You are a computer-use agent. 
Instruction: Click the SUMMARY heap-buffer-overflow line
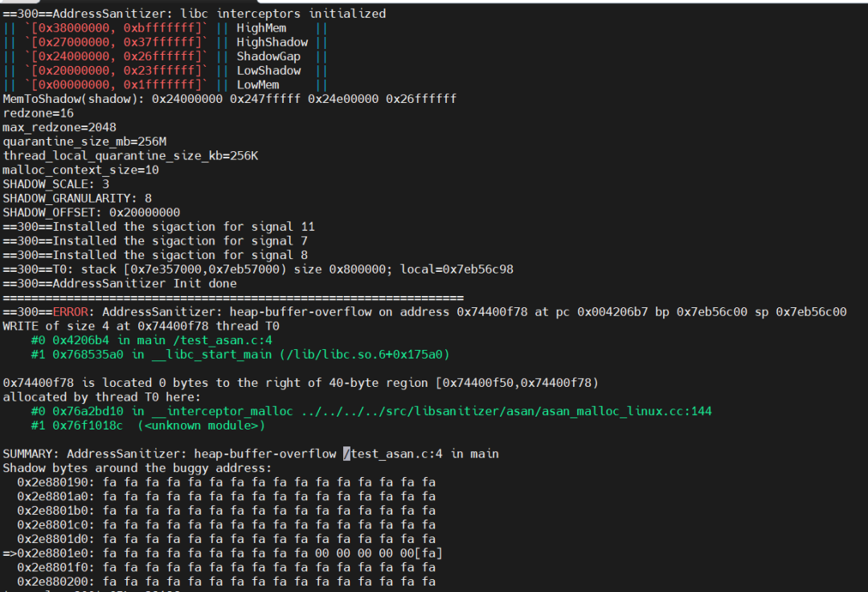(x=251, y=454)
